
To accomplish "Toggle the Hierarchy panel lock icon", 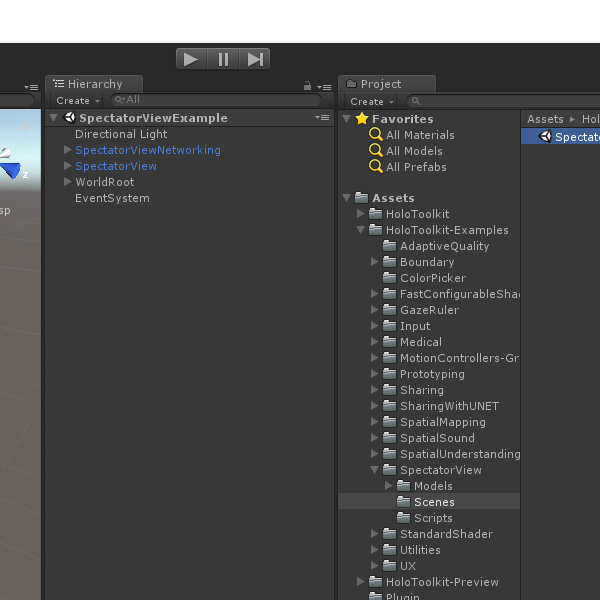I will pyautogui.click(x=307, y=86).
